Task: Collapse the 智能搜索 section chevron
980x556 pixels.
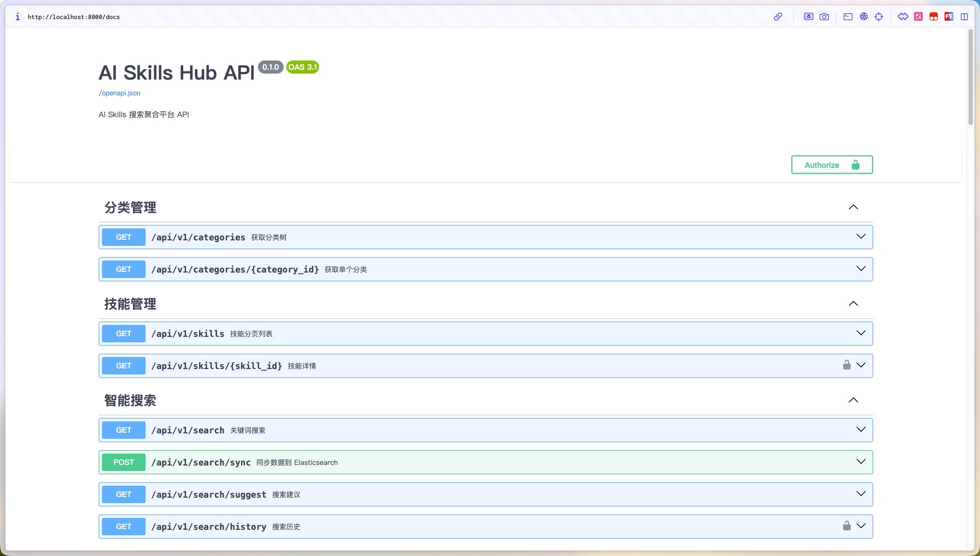Action: [x=853, y=400]
